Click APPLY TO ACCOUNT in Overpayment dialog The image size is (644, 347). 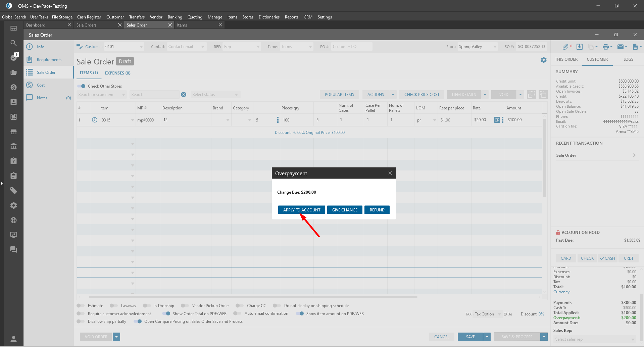[302, 210]
